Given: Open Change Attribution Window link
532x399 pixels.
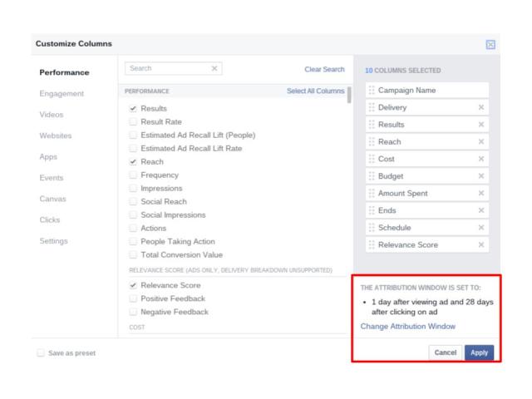Looking at the screenshot, I should (x=408, y=327).
